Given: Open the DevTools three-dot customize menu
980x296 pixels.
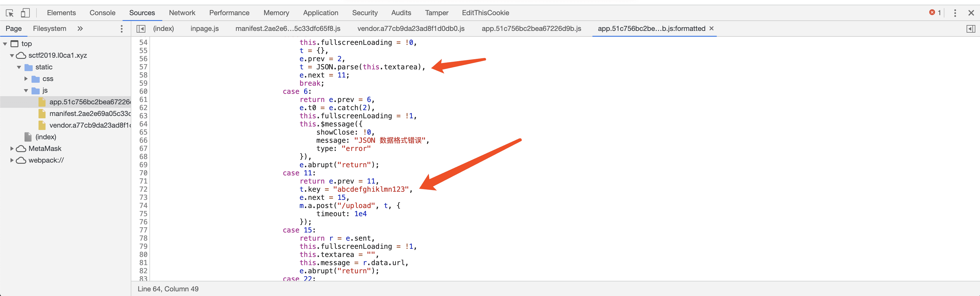Looking at the screenshot, I should 955,13.
